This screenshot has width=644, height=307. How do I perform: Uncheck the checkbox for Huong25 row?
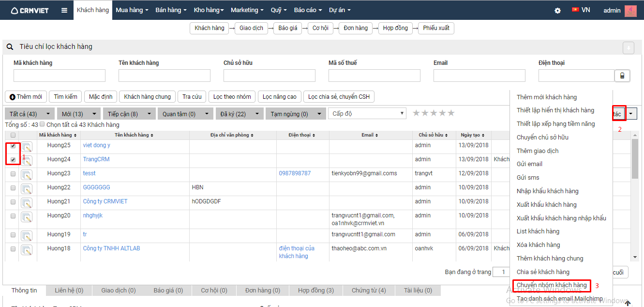(x=13, y=146)
